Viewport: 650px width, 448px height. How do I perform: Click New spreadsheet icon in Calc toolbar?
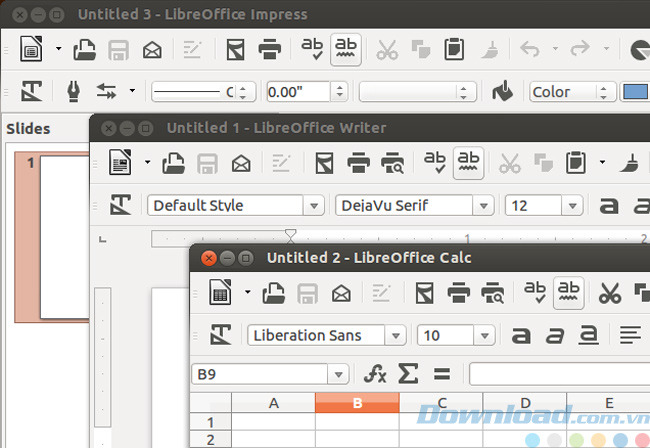[x=221, y=292]
